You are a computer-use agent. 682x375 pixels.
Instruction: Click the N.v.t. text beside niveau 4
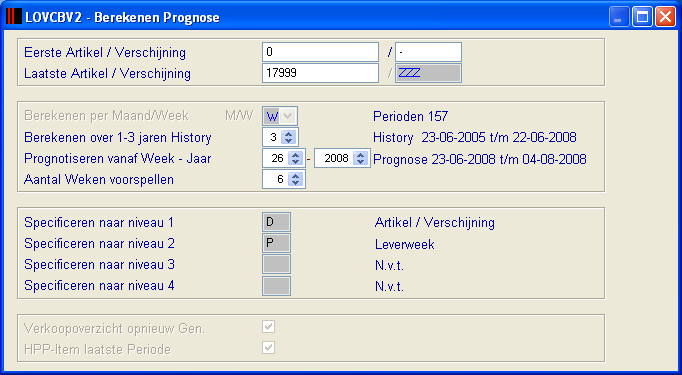(x=389, y=287)
